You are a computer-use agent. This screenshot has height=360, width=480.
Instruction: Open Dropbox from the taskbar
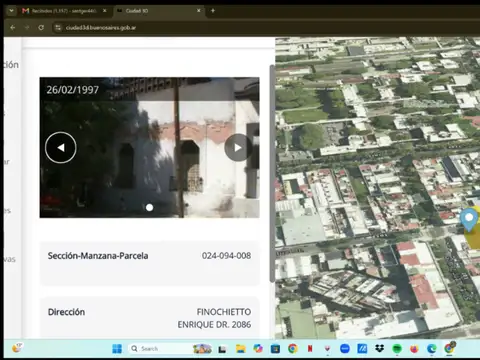point(379,349)
